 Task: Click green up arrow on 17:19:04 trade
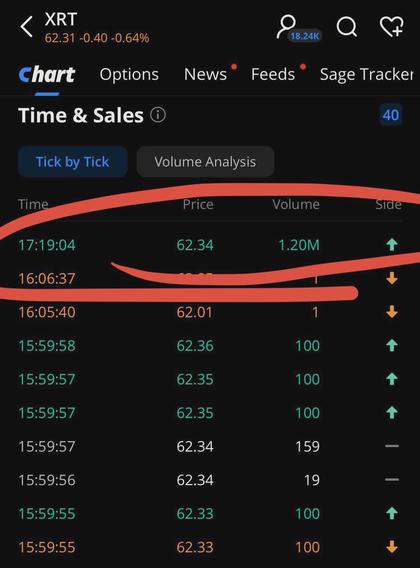(392, 245)
